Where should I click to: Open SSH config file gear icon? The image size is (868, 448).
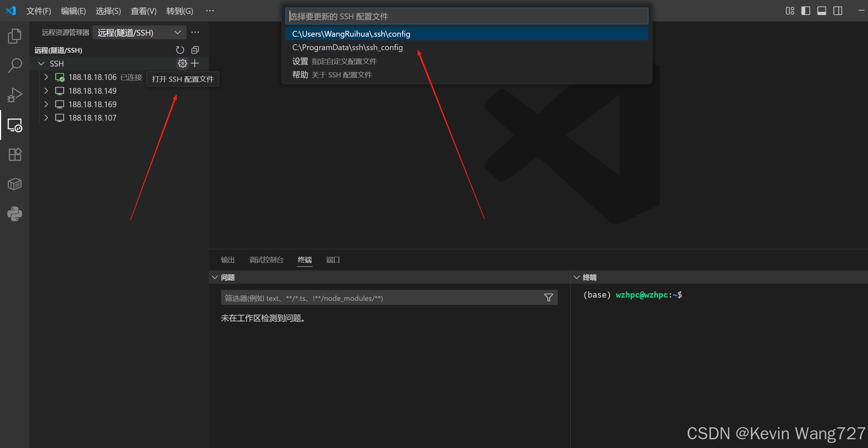[182, 64]
